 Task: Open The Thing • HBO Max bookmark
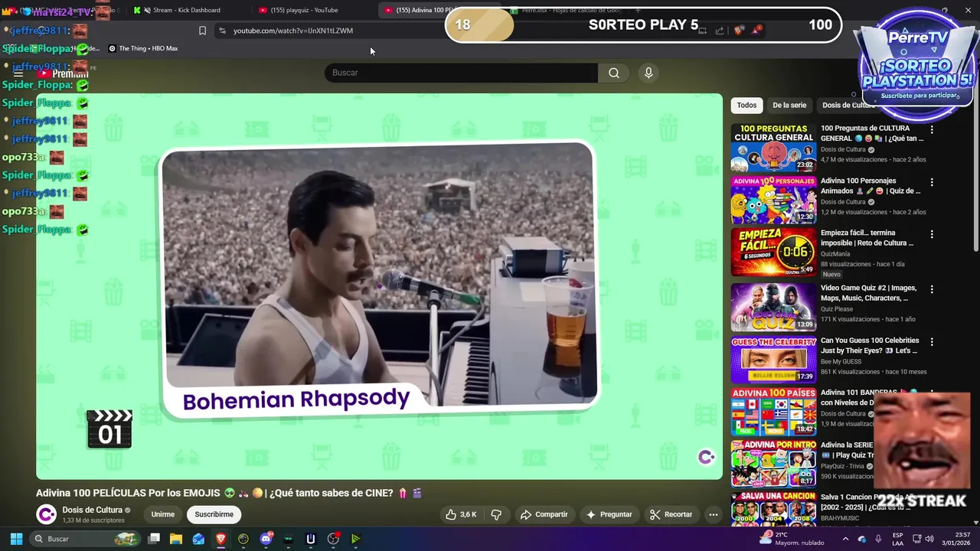coord(143,48)
